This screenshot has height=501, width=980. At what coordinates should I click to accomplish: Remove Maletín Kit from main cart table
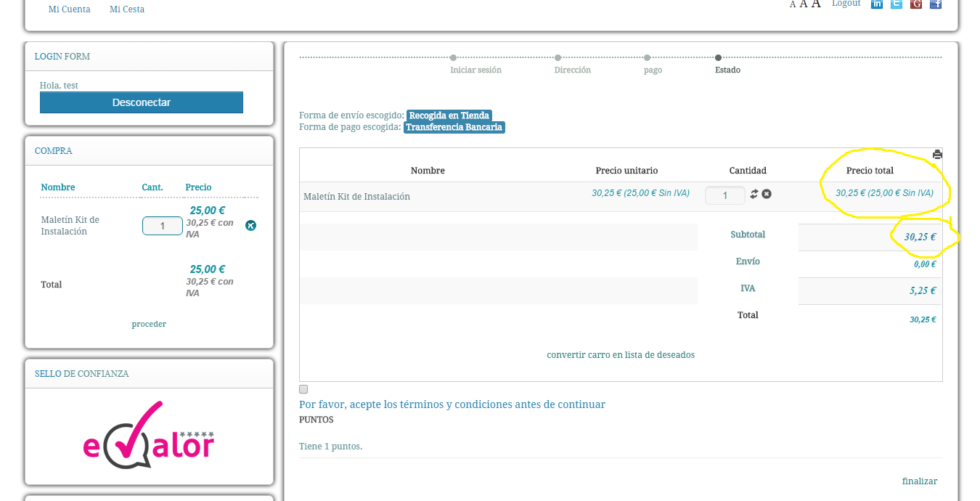pos(767,194)
